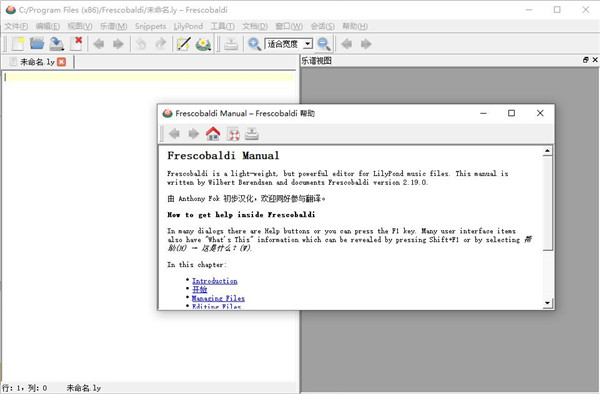Print the help page using printer icon
Screen dimensions: 600x394
pos(252,134)
